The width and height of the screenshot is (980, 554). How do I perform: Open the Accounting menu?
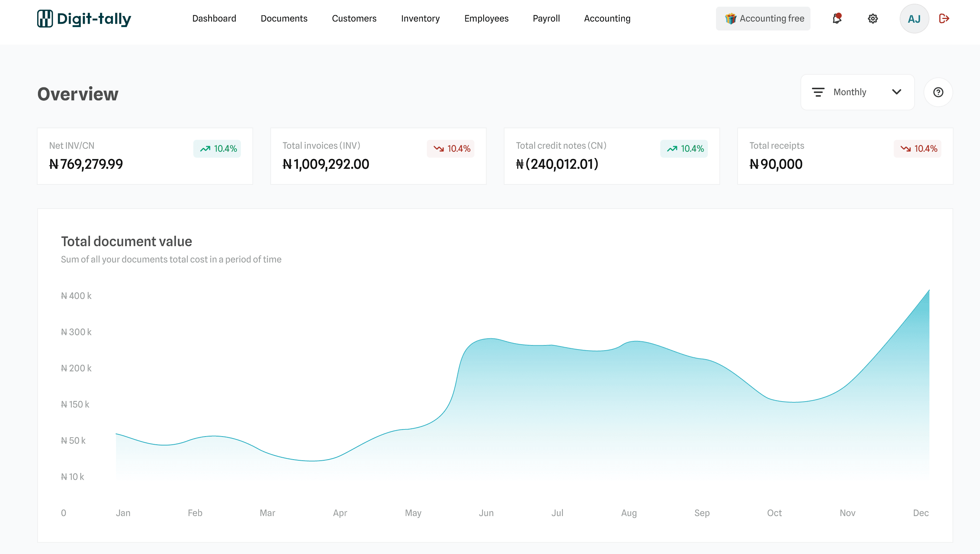pos(607,18)
